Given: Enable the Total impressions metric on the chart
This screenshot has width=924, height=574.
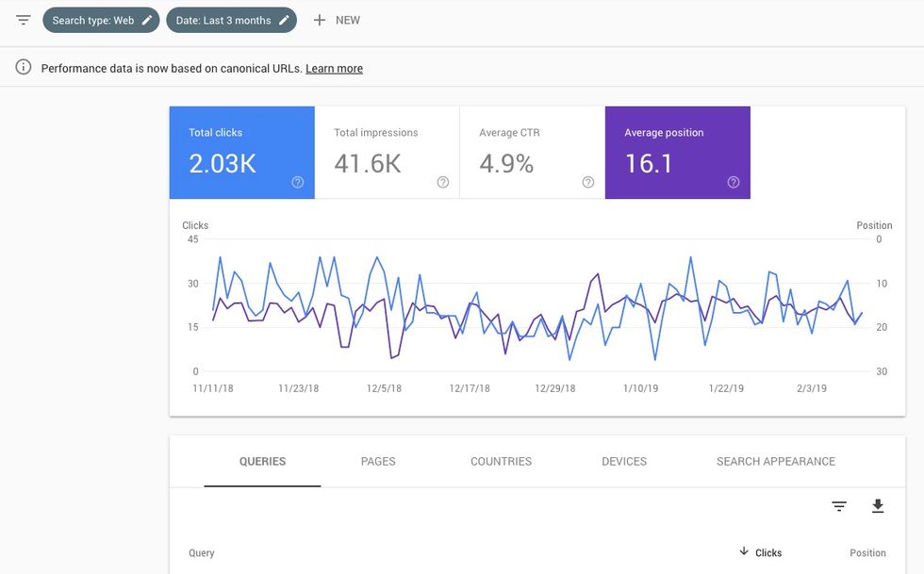Looking at the screenshot, I should [387, 151].
